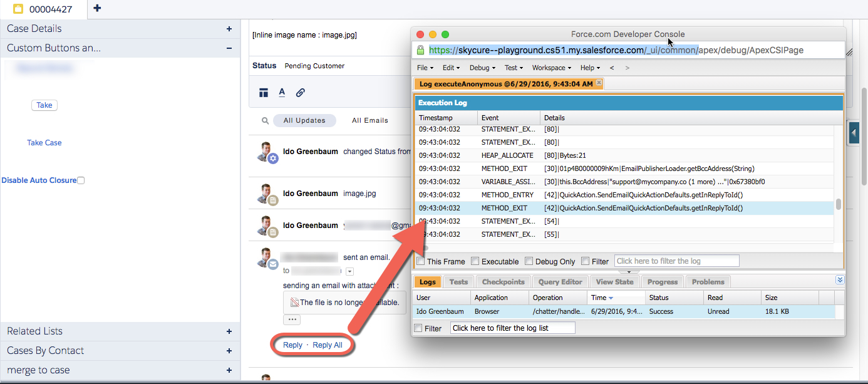Collapse Execution Log panel via small down arrow
The width and height of the screenshot is (868, 384).
[x=628, y=272]
